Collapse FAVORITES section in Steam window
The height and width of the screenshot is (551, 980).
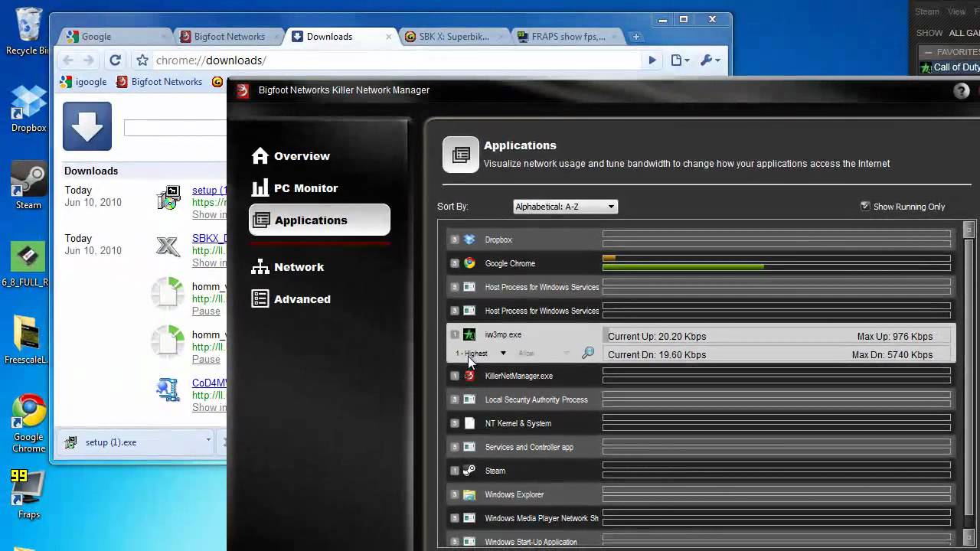click(929, 52)
